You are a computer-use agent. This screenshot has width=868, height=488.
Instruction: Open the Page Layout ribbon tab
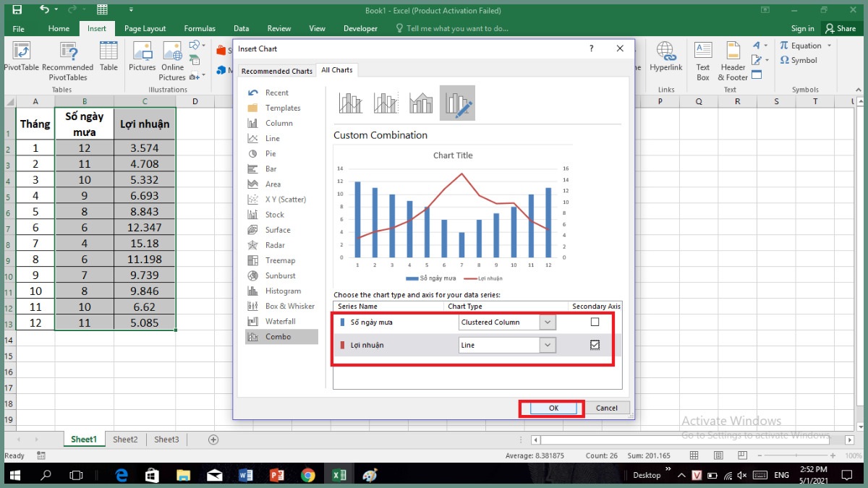point(145,29)
